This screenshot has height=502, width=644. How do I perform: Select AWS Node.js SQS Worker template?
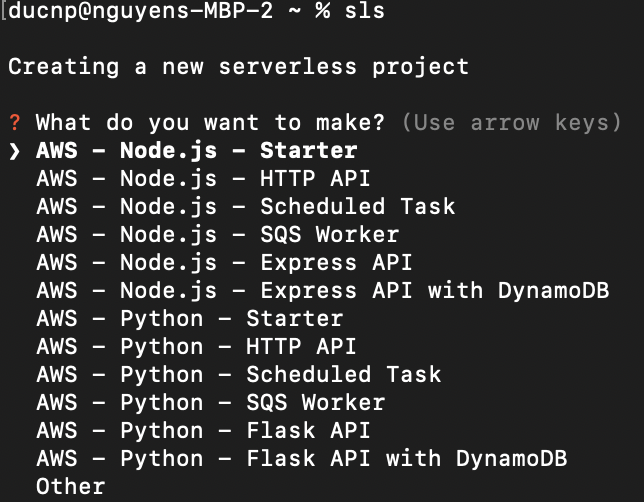tap(217, 235)
